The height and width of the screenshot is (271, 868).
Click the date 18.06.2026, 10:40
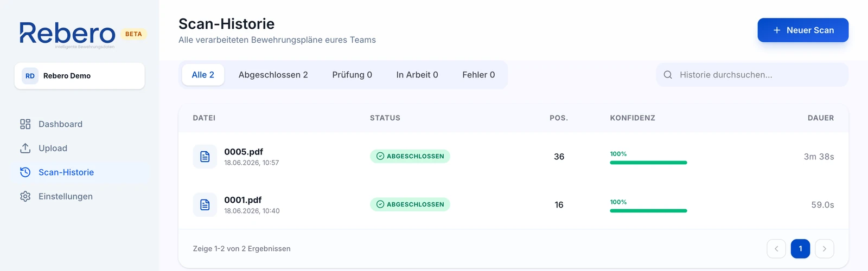(252, 211)
